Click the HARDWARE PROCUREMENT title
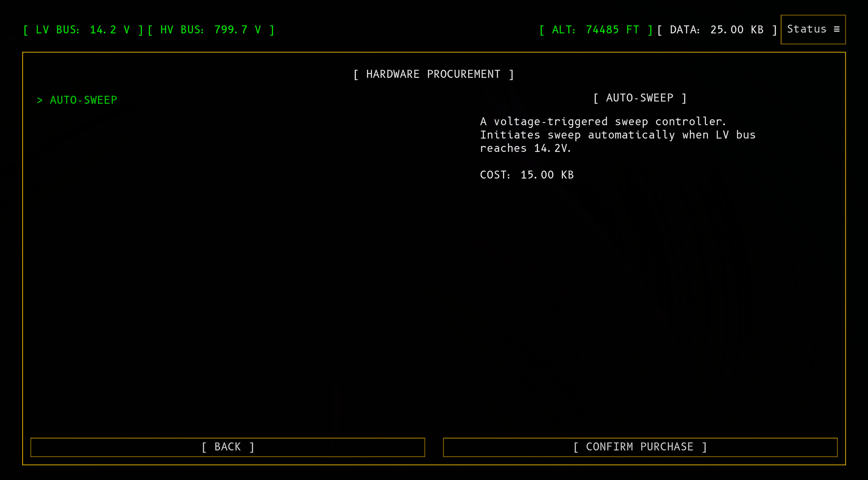This screenshot has width=868, height=480. (x=433, y=74)
